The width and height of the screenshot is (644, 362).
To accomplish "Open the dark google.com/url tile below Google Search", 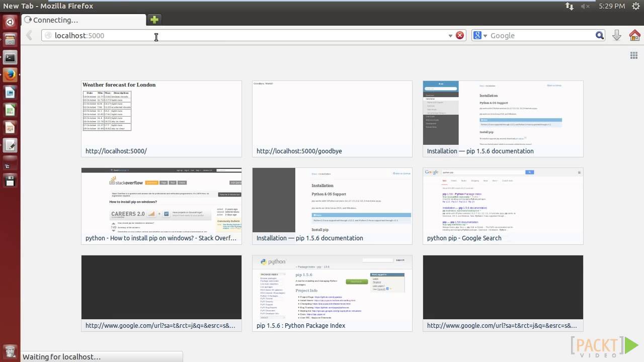I will [503, 294].
